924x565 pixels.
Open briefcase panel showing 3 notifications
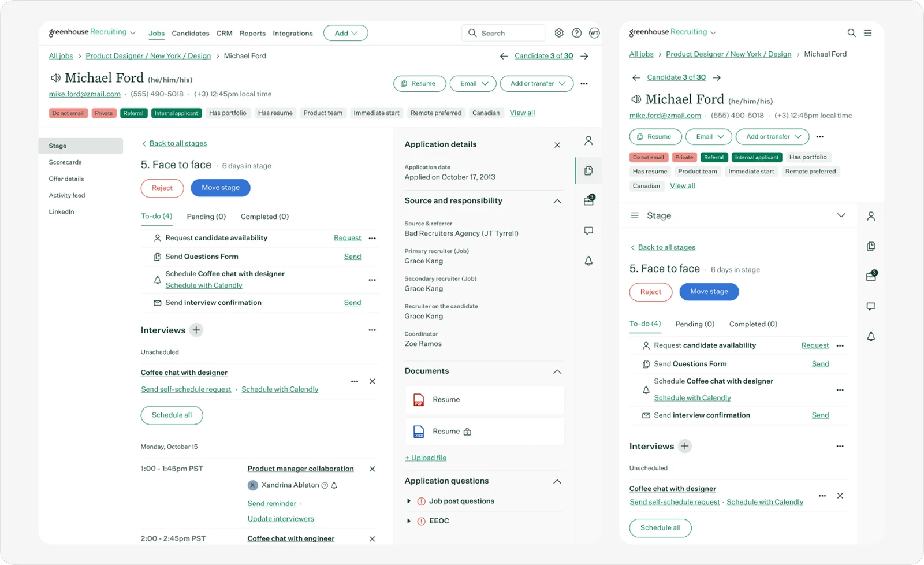587,200
